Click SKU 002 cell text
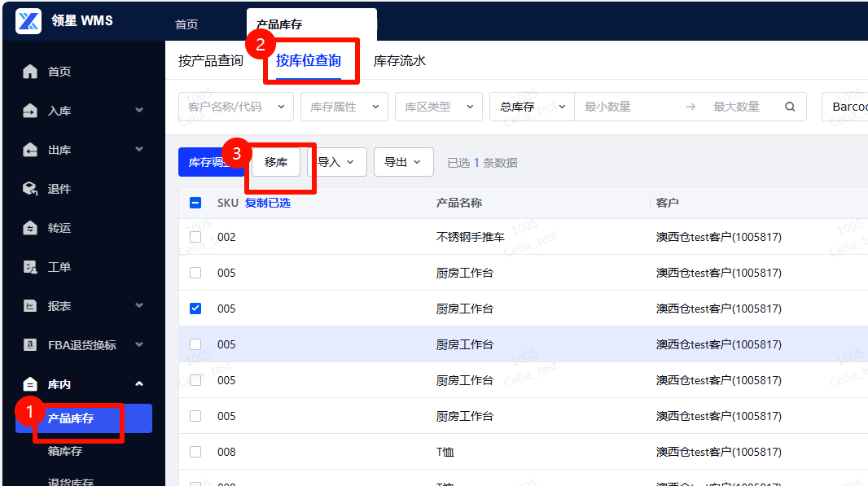The height and width of the screenshot is (486, 868). pos(226,237)
